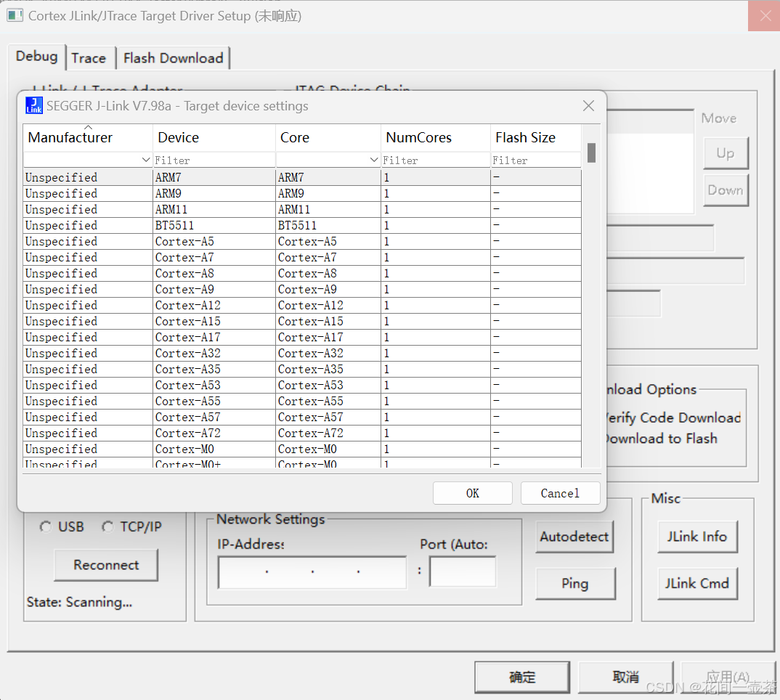Select the Cortex-A8 device row
This screenshot has height=700, width=780.
(x=302, y=273)
